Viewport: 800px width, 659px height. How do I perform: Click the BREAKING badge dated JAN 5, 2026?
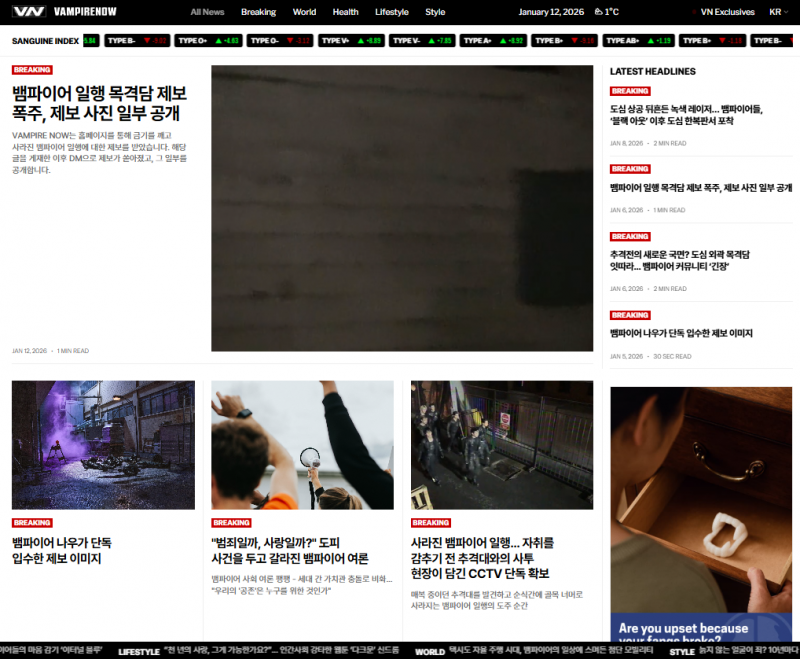(x=630, y=315)
